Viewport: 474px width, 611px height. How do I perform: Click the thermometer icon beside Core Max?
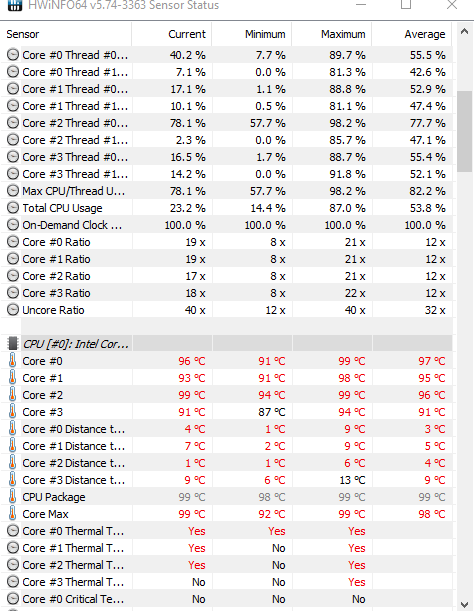pos(12,514)
